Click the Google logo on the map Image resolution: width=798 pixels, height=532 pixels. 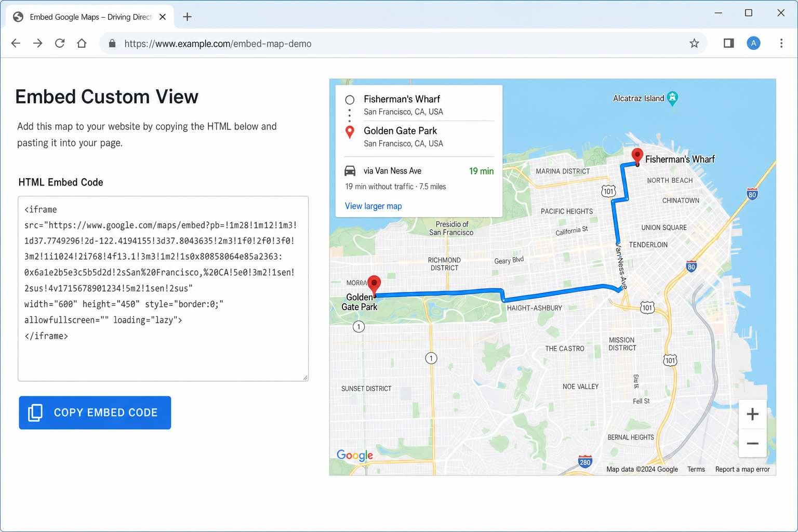click(355, 455)
